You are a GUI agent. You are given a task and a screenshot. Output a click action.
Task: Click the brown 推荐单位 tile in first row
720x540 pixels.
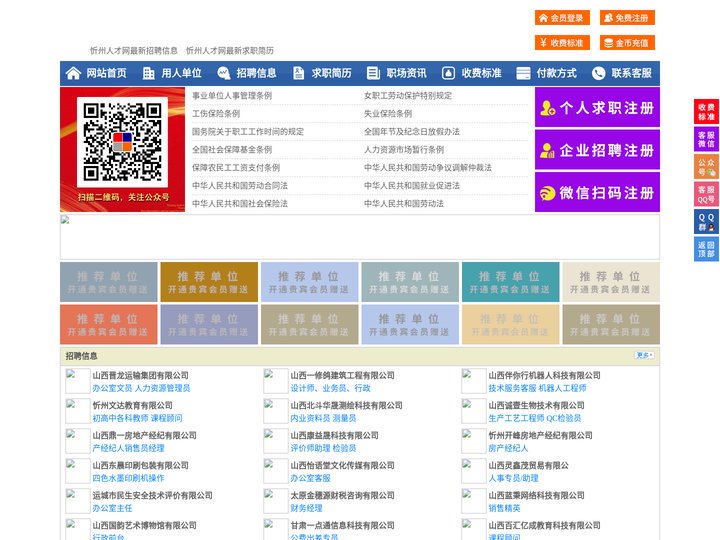tap(209, 282)
